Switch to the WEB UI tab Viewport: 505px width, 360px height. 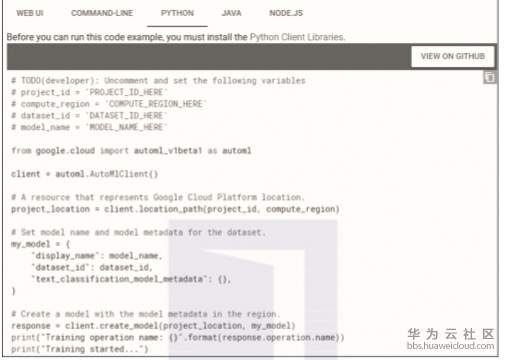click(x=30, y=13)
